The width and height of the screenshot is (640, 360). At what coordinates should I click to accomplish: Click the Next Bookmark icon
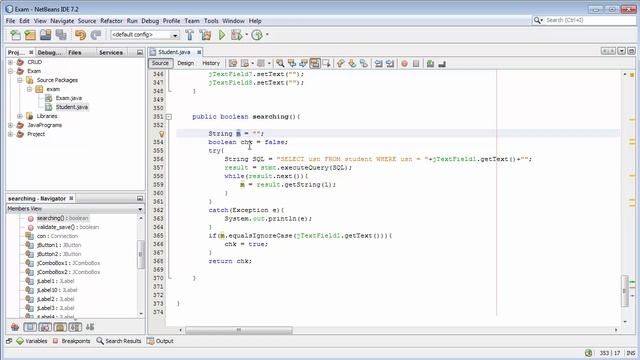[x=352, y=63]
